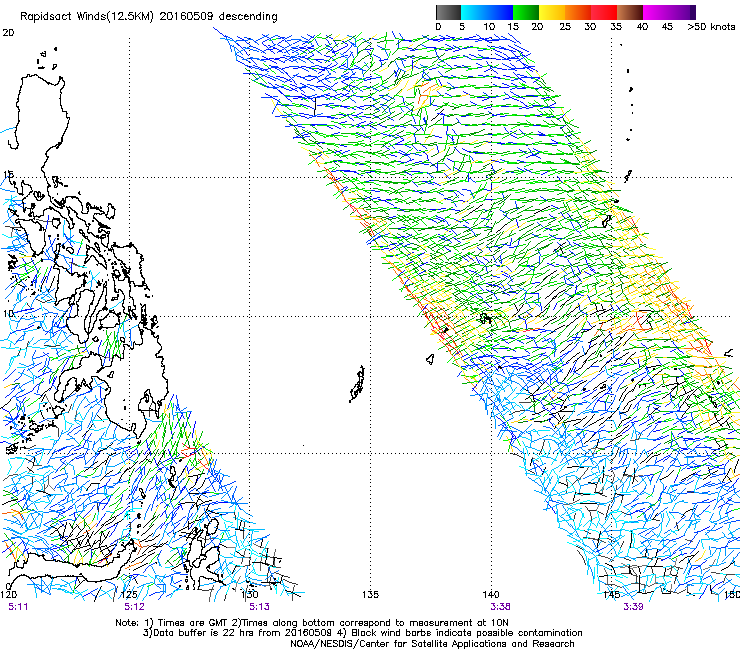Click the ">50 knots" legend label
740x650 pixels.
tap(711, 27)
